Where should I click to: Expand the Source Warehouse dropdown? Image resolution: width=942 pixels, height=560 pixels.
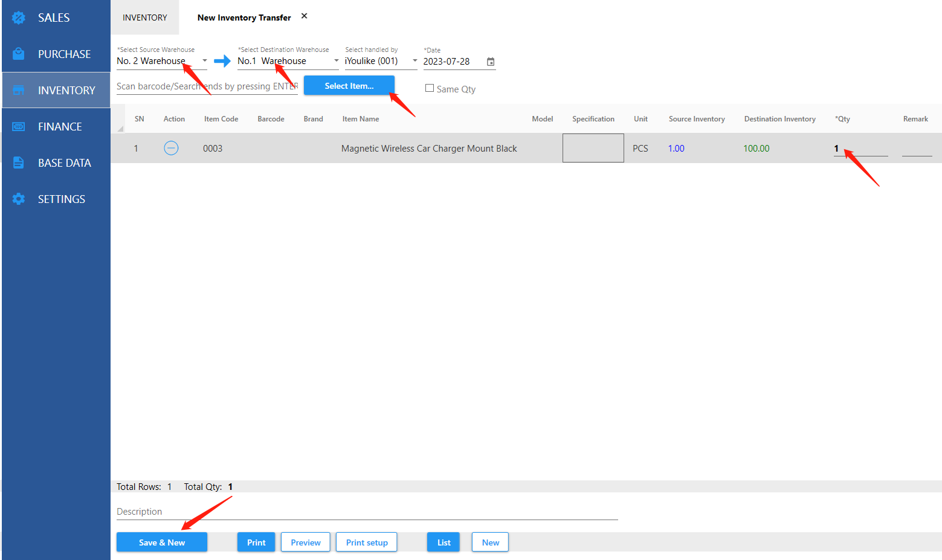point(204,60)
